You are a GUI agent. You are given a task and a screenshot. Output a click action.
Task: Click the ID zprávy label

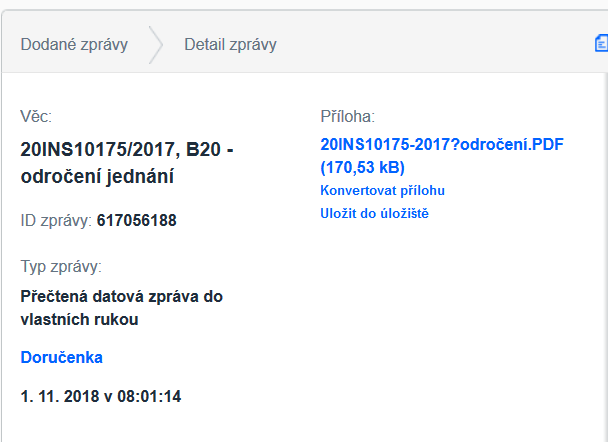(56, 219)
